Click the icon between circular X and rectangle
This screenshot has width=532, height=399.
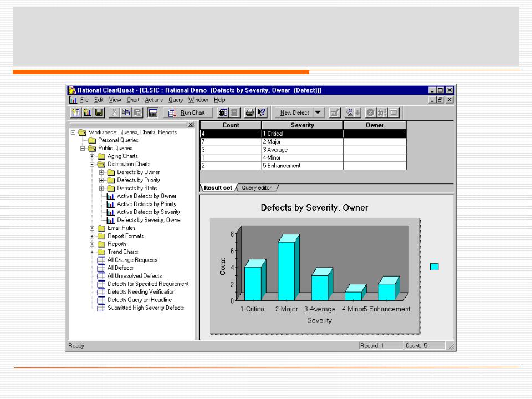point(382,112)
